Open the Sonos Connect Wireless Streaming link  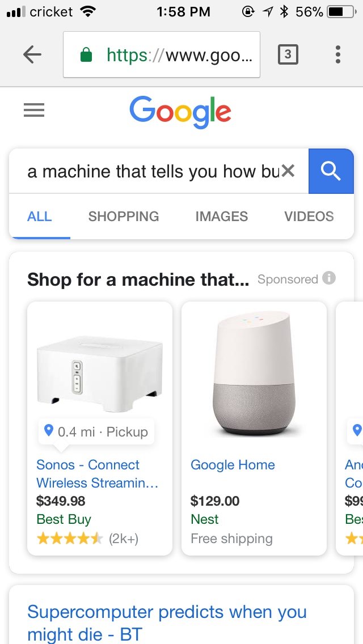click(97, 473)
